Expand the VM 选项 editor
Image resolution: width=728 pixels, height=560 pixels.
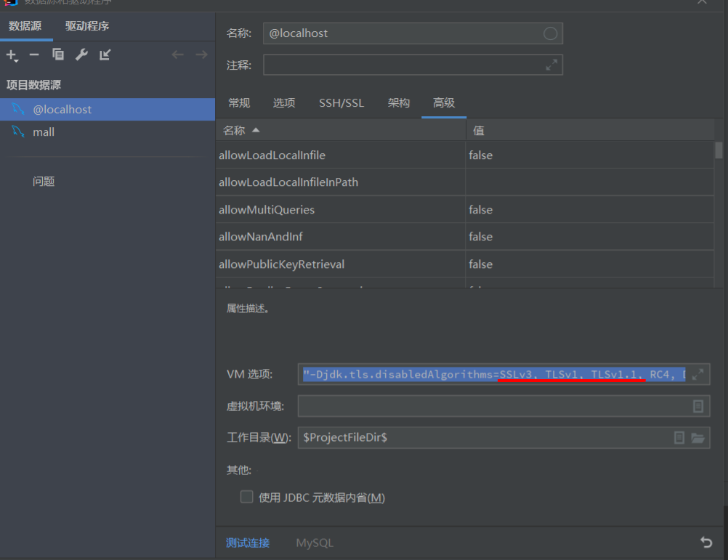pos(698,374)
